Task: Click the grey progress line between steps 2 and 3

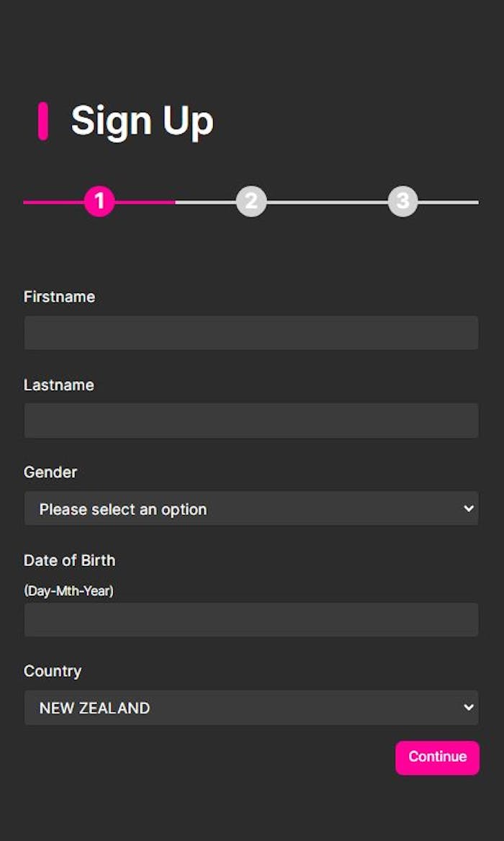Action: (327, 202)
